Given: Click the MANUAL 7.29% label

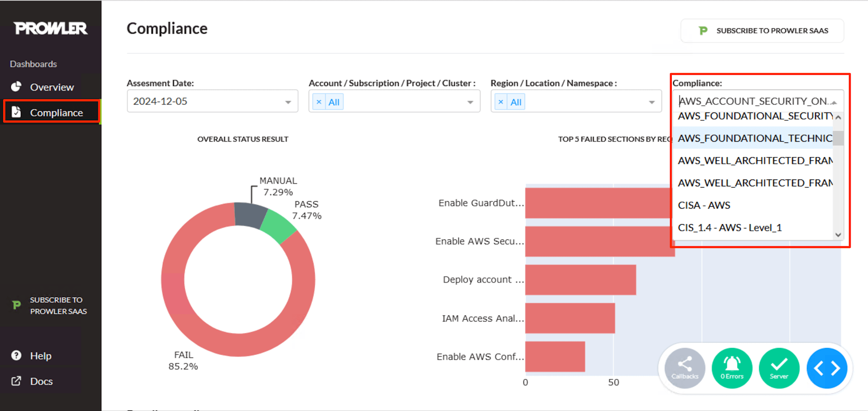Looking at the screenshot, I should pyautogui.click(x=278, y=186).
